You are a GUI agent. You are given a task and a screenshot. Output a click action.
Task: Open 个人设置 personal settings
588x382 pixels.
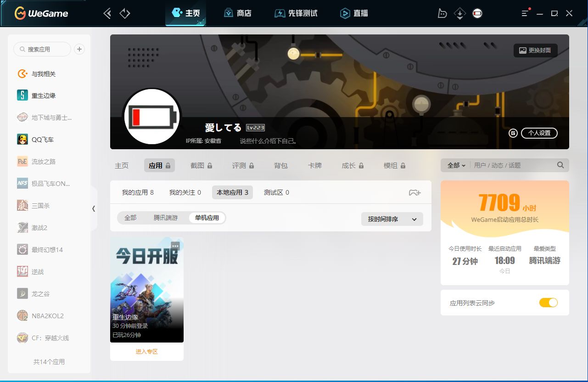539,133
